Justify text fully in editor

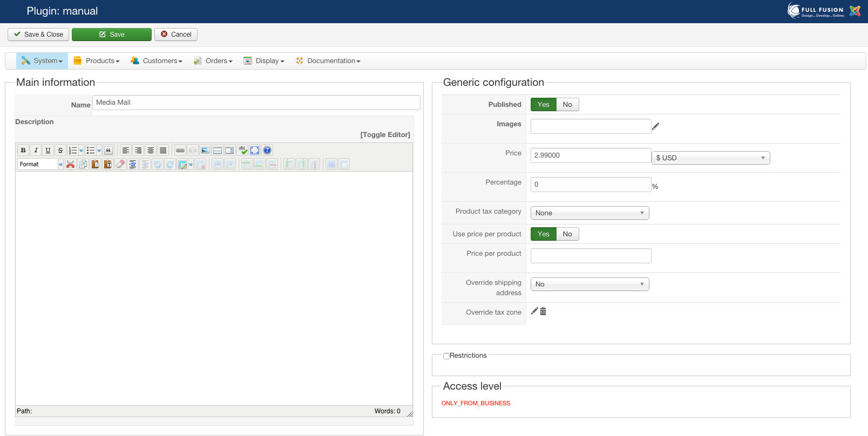(163, 150)
